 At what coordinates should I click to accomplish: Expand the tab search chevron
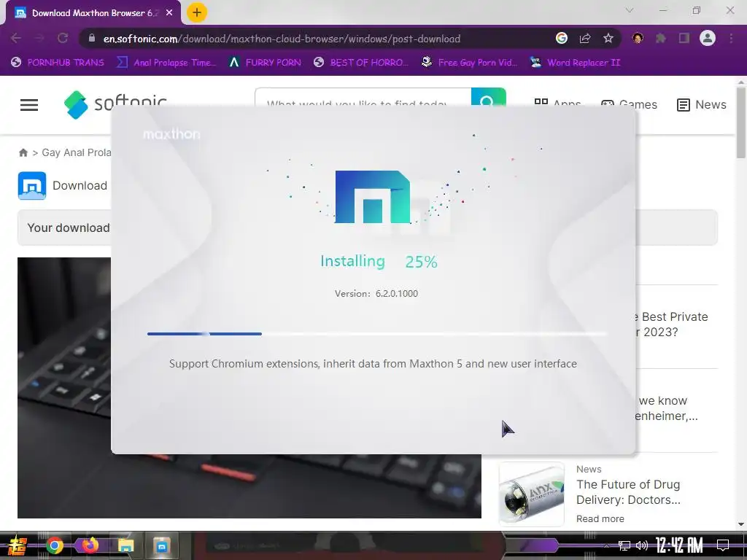tap(630, 10)
